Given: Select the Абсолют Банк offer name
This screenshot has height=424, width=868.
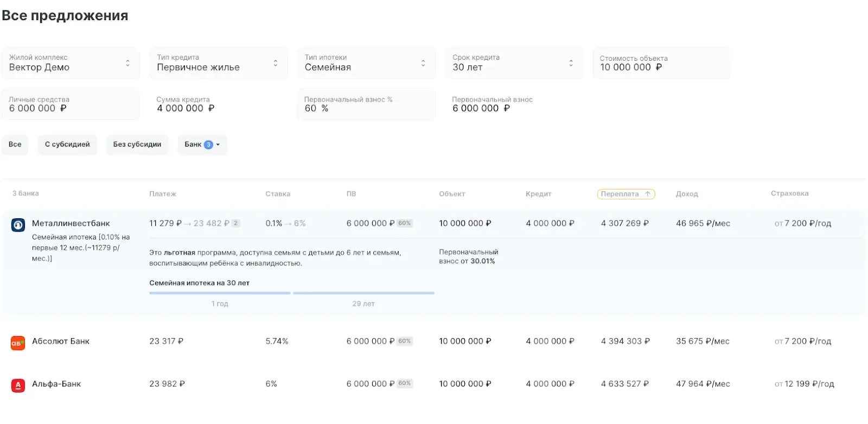Looking at the screenshot, I should 61,341.
